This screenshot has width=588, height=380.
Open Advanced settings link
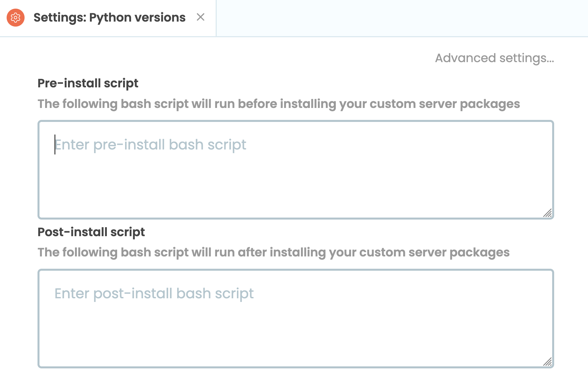(494, 58)
